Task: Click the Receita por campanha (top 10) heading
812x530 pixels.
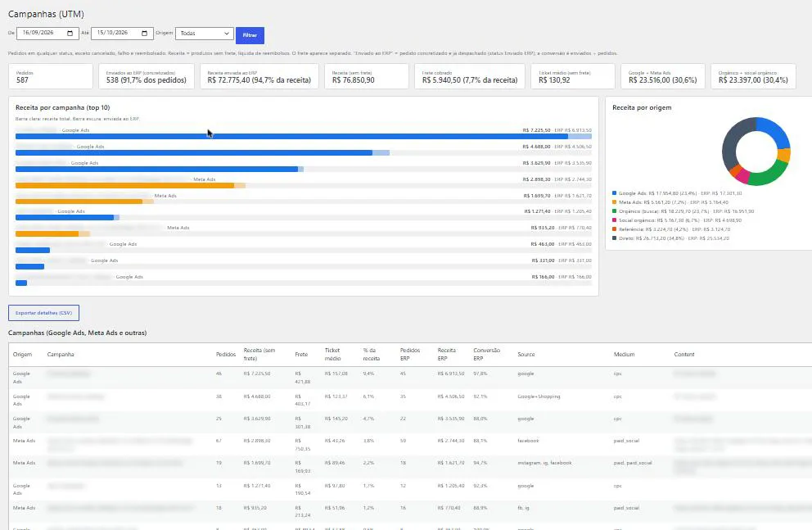Action: pyautogui.click(x=63, y=108)
